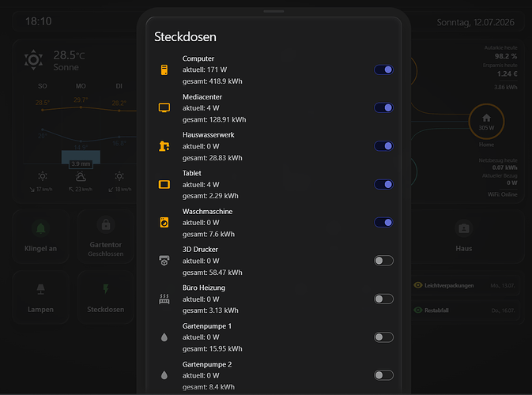Click the Home house icon in energy flow
532x395 pixels.
[x=486, y=118]
